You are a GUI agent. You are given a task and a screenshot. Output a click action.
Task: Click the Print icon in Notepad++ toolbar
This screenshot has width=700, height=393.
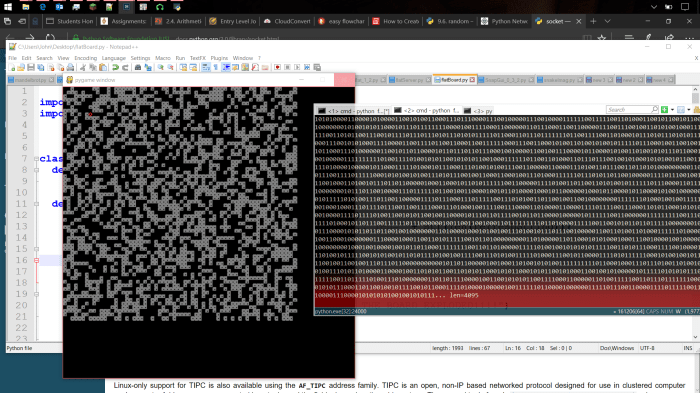pyautogui.click(x=70, y=67)
